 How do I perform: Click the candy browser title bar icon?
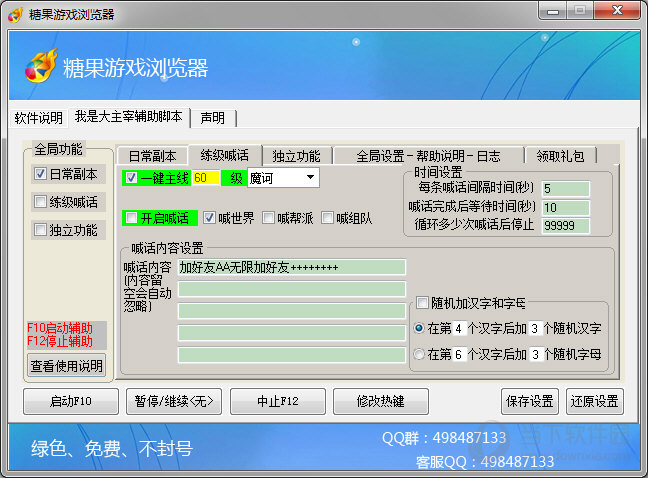15,14
